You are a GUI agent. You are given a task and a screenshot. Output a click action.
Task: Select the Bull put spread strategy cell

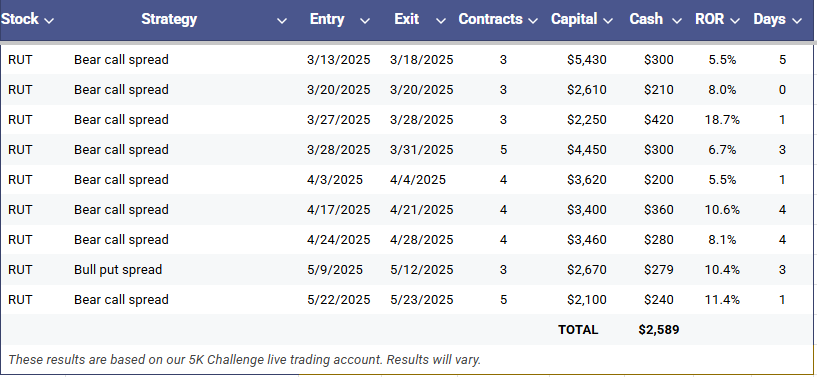(x=118, y=270)
